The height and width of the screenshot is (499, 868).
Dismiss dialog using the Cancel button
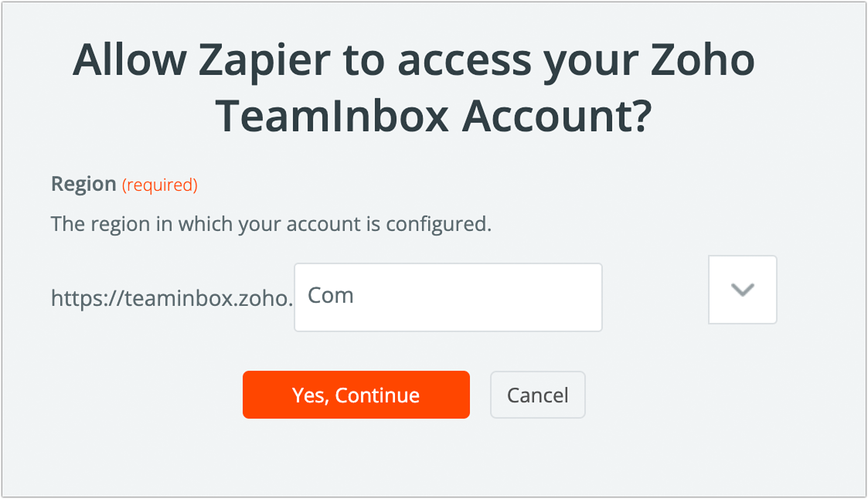538,394
